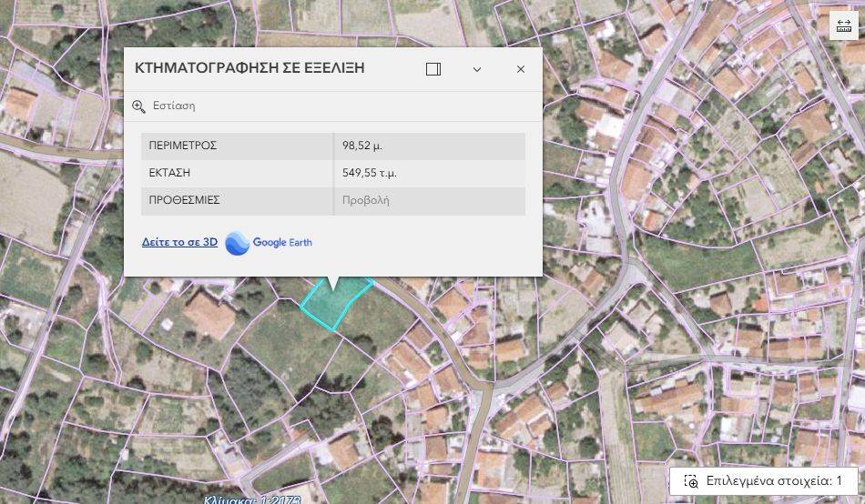
Task: Click the Google Earth text label
Action: tap(282, 243)
